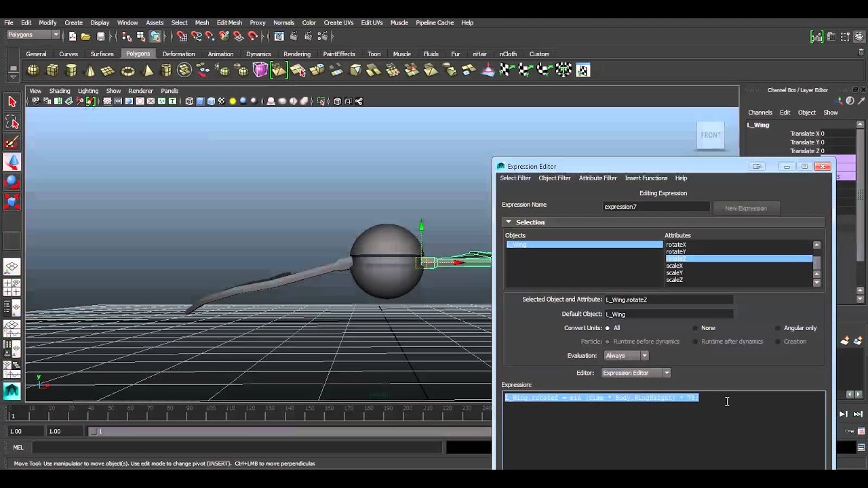Toggle the viewport Grid icon

pyautogui.click(x=107, y=101)
